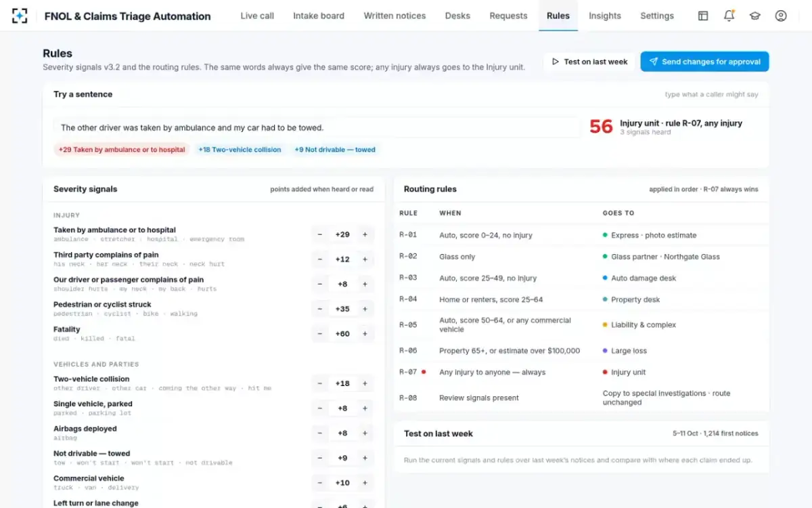Open the Written notices tab
Screen dimensions: 812x508
pyautogui.click(x=394, y=16)
